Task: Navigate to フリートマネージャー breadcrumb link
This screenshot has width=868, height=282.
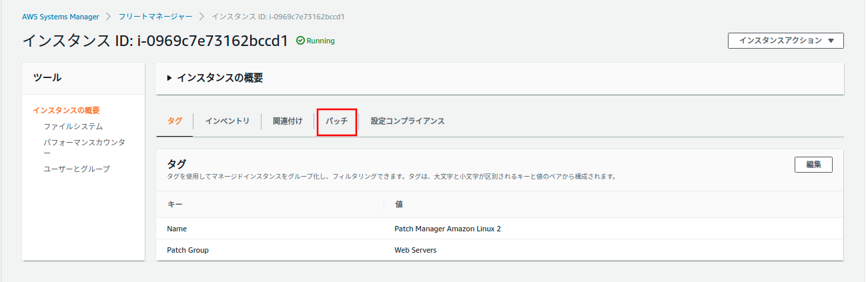Action: pos(155,16)
